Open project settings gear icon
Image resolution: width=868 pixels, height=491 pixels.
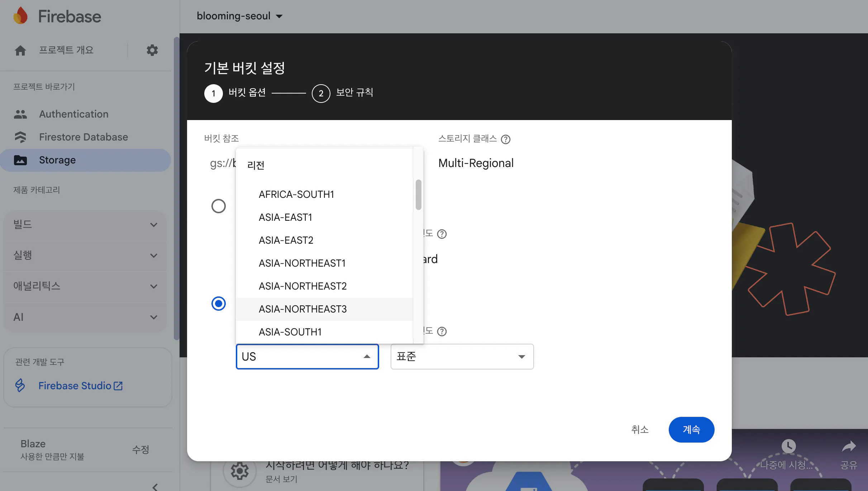pos(152,50)
